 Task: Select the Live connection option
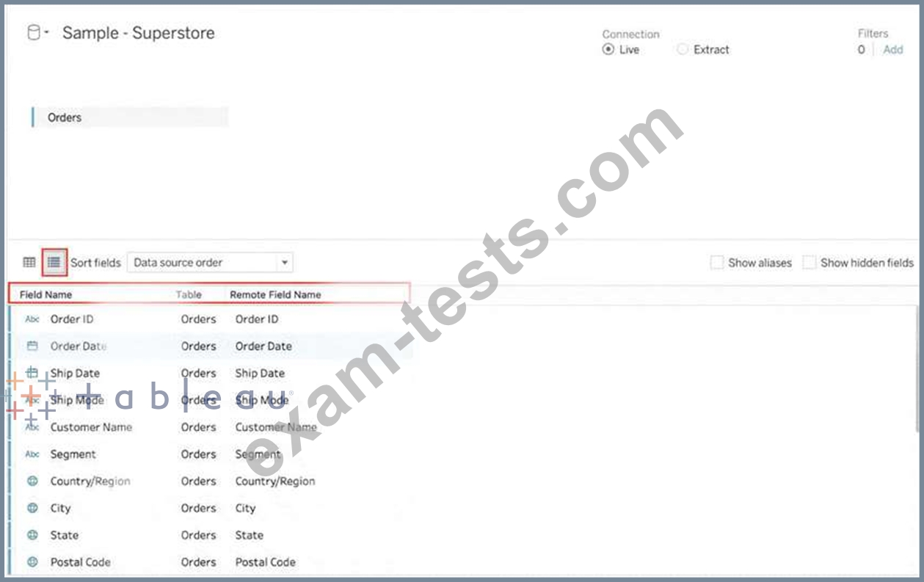pos(608,50)
